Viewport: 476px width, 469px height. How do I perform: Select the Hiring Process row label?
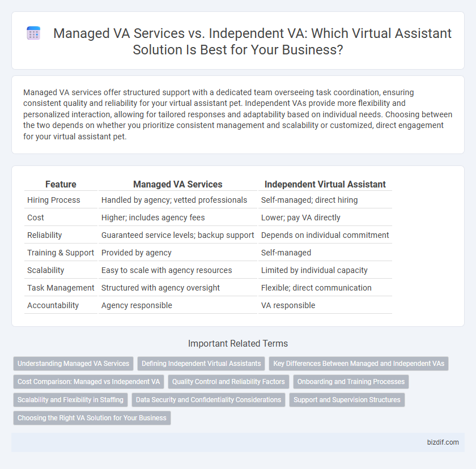click(x=54, y=200)
